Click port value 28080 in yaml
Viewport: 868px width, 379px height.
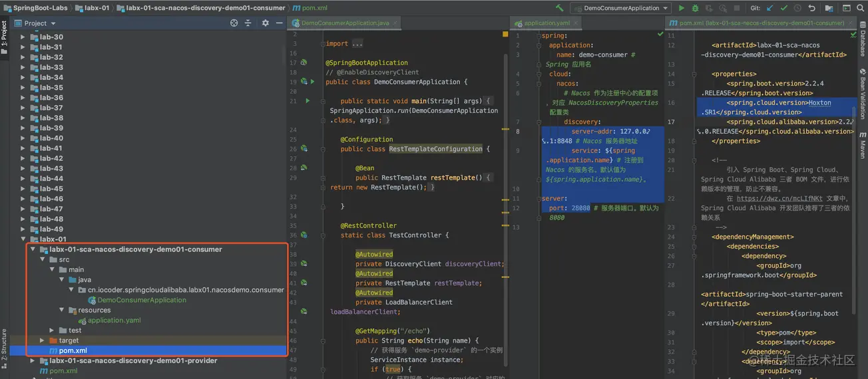tap(580, 208)
